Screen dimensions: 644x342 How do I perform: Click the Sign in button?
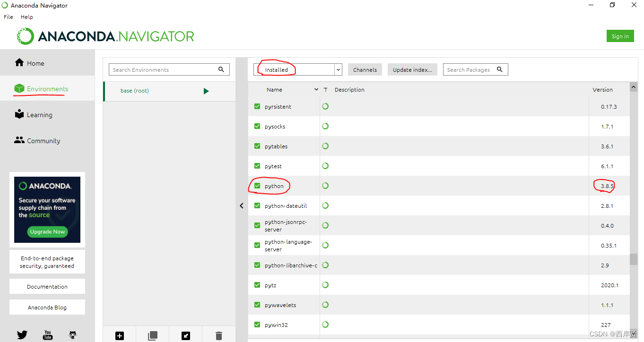click(620, 36)
